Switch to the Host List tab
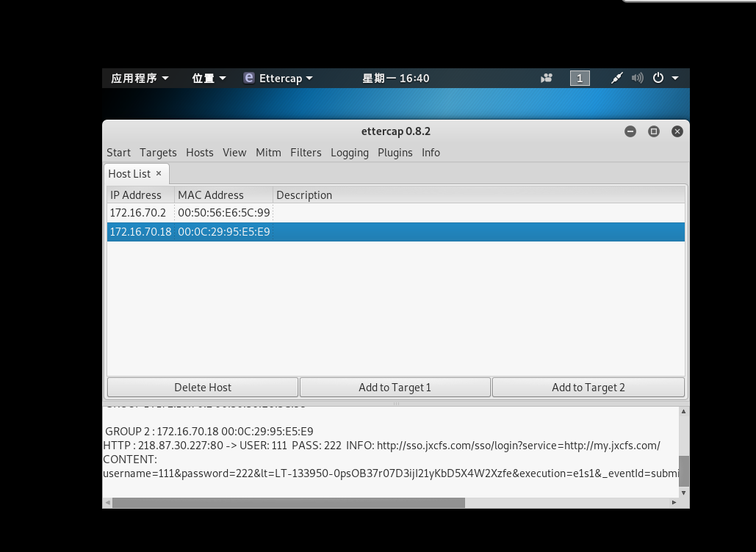This screenshot has width=756, height=552. pos(131,174)
